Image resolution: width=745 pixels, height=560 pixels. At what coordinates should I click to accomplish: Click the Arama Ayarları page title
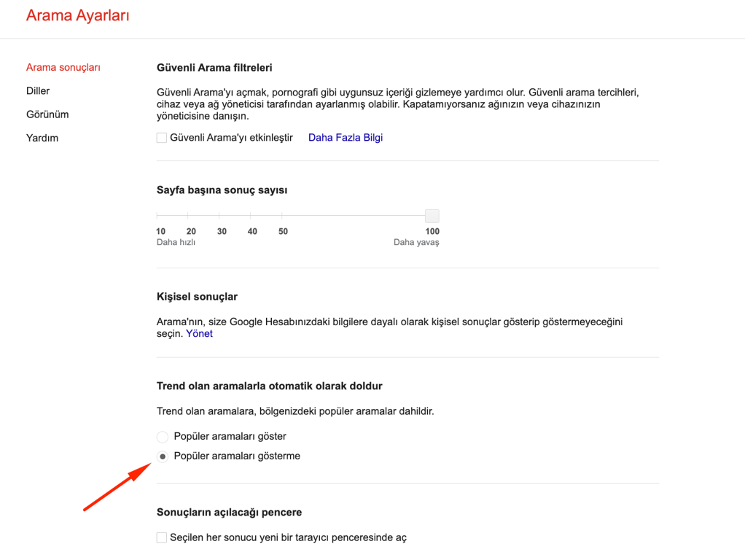coord(78,15)
